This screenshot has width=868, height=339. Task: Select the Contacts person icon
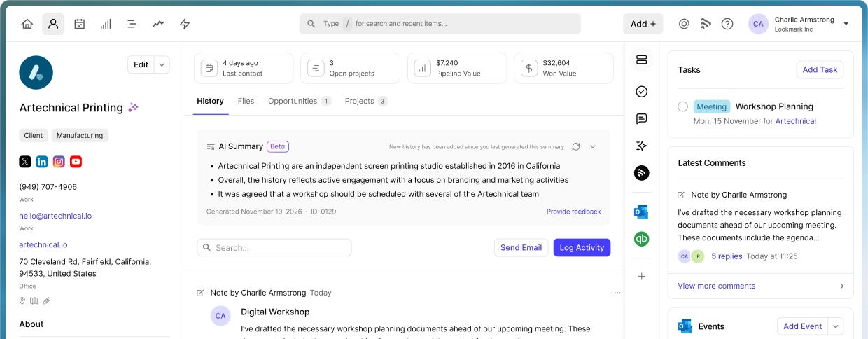click(53, 24)
